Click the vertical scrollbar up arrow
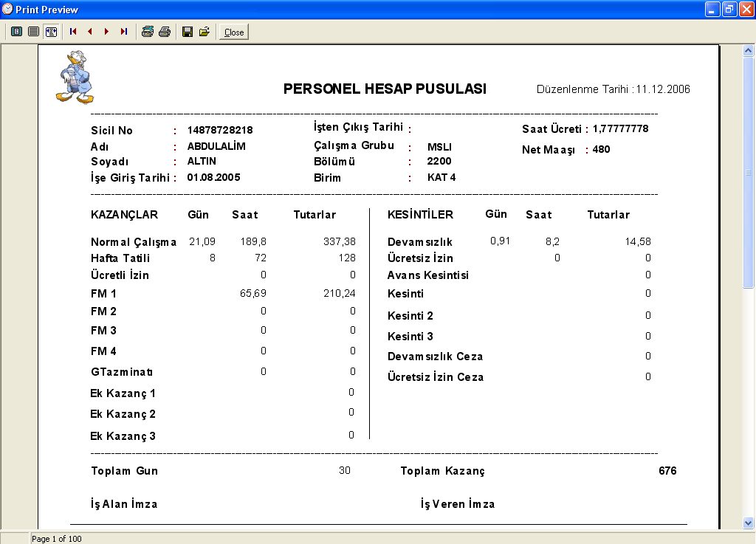Viewport: 756px width, 544px height. tap(748, 50)
